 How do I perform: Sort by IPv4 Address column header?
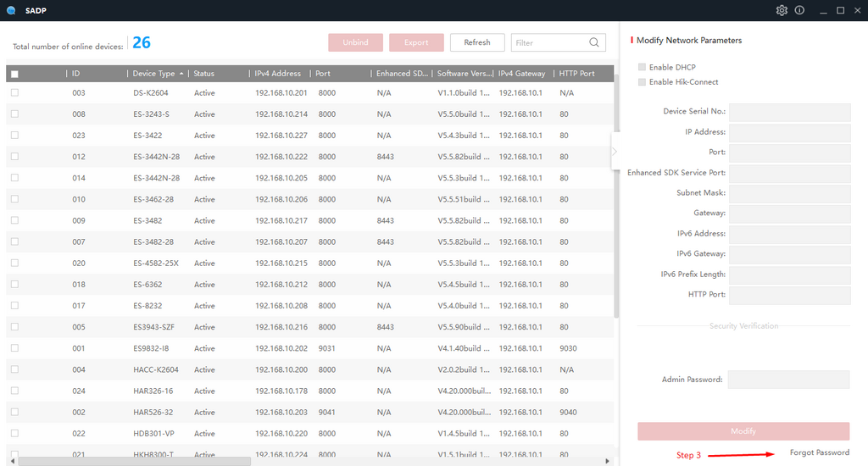click(x=277, y=74)
